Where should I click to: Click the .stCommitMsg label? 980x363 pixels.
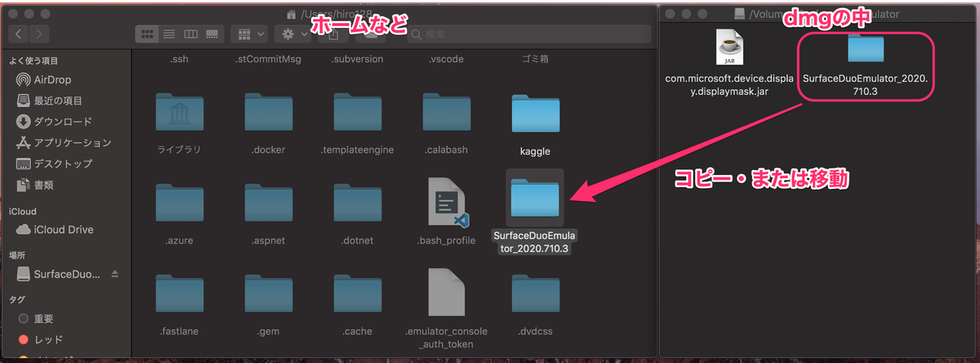pos(269,60)
